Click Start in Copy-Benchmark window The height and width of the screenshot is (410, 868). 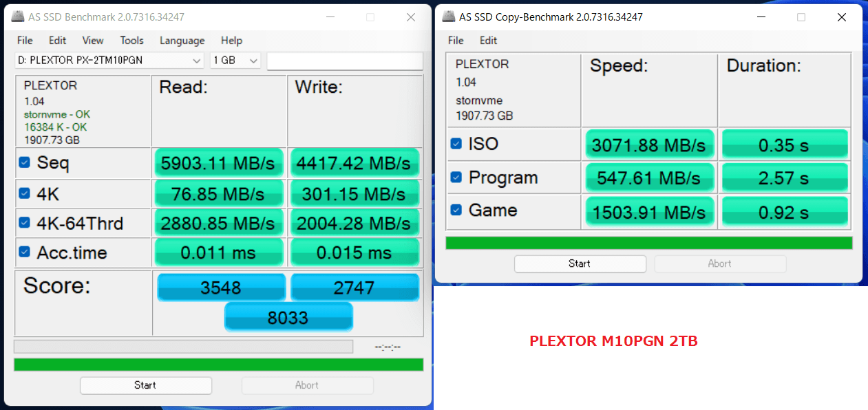tap(580, 263)
